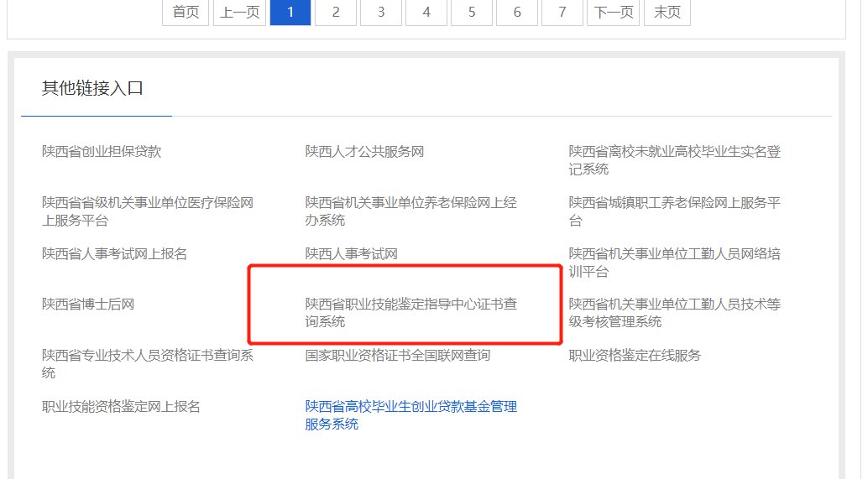Open 陕西省职业技能鉴定指导中心证书查询系统 link
Screen dimensions: 868x479
tap(410, 313)
